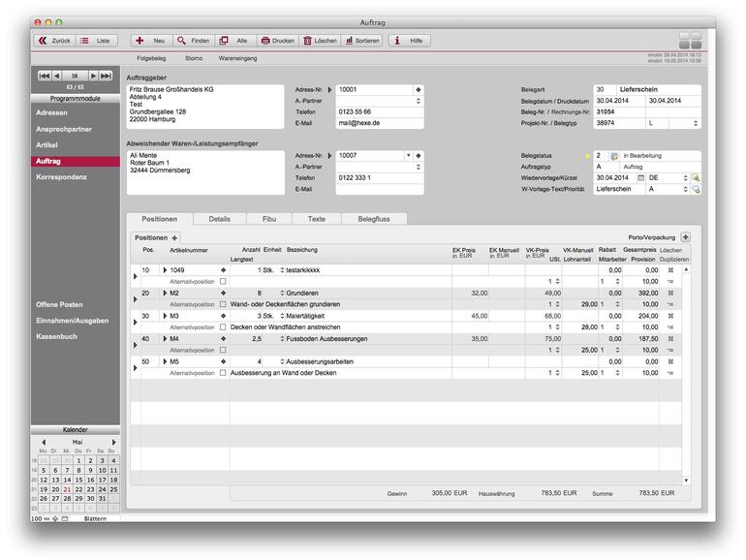Screen dimensions: 746x560
Task: Click the record number slider field
Action: pos(76,76)
